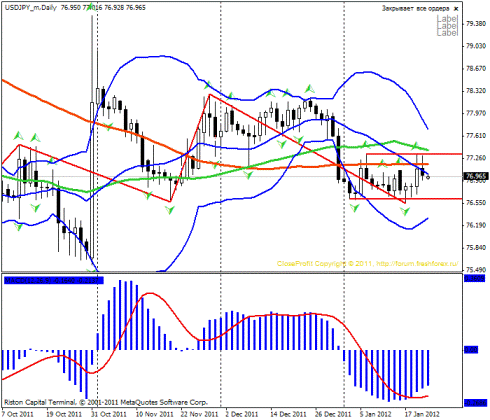
Task: Click the x icon beside Закрывает все ордера
Action: pyautogui.click(x=456, y=9)
